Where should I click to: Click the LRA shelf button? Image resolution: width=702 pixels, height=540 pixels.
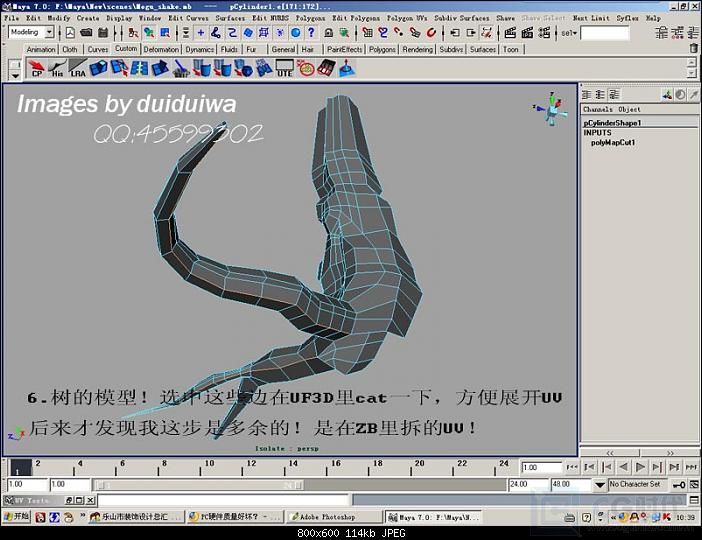pos(77,69)
